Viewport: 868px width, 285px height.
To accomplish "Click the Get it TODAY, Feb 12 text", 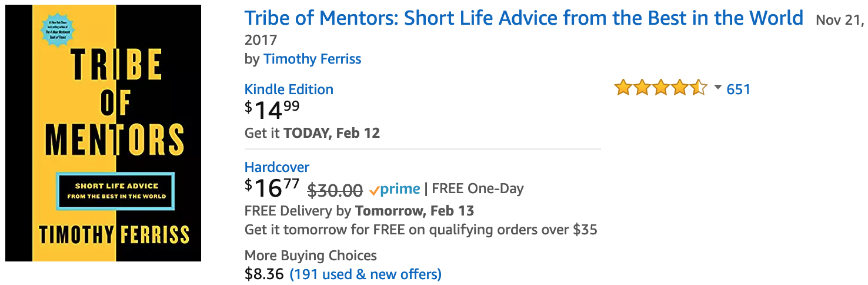I will (x=312, y=133).
